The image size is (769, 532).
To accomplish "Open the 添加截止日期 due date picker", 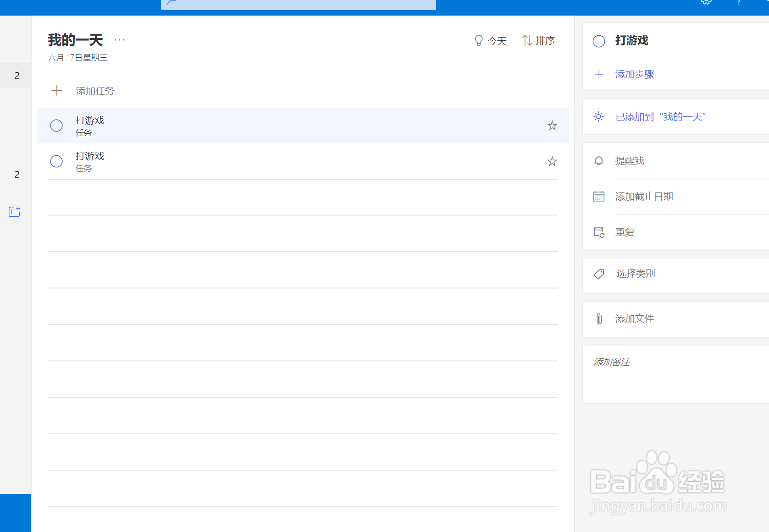I will pos(643,197).
